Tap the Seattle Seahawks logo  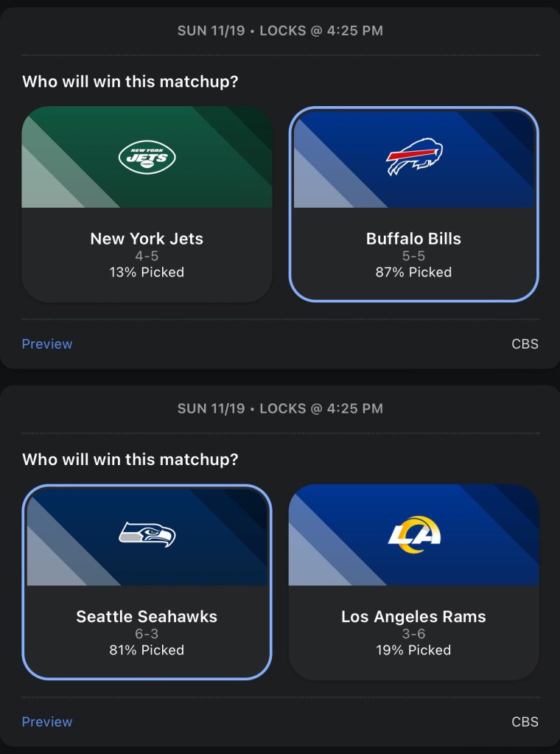click(x=147, y=534)
